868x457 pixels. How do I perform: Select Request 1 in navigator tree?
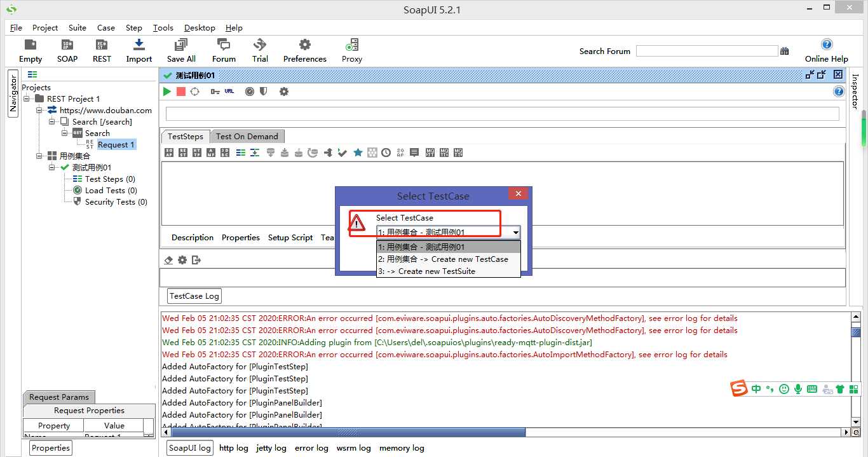click(116, 145)
